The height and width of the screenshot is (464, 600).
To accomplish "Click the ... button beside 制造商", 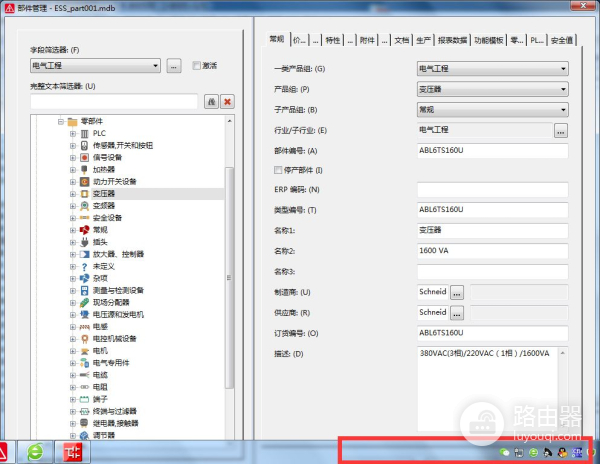I will (457, 293).
